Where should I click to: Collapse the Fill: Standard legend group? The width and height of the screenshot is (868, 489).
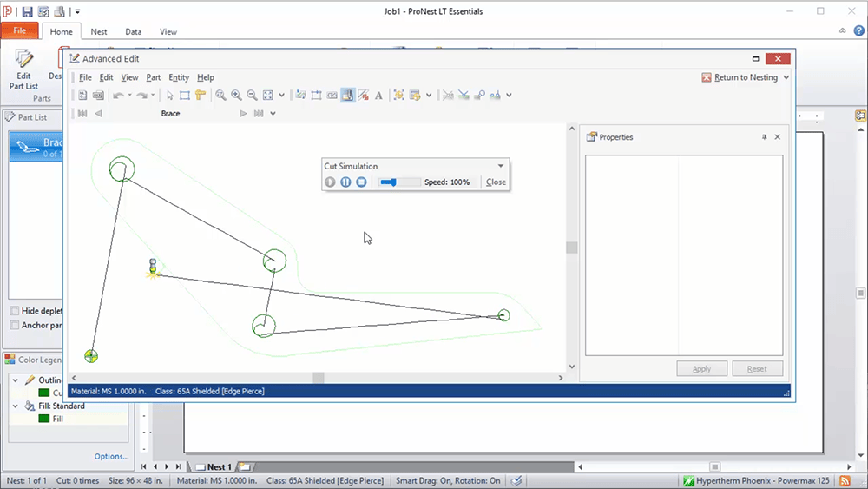pyautogui.click(x=16, y=406)
